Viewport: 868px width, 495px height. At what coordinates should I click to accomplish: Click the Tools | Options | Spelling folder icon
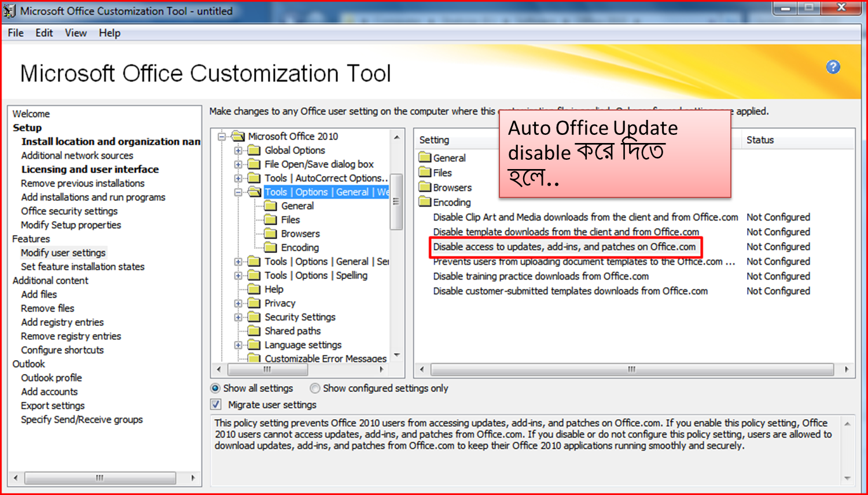click(254, 276)
